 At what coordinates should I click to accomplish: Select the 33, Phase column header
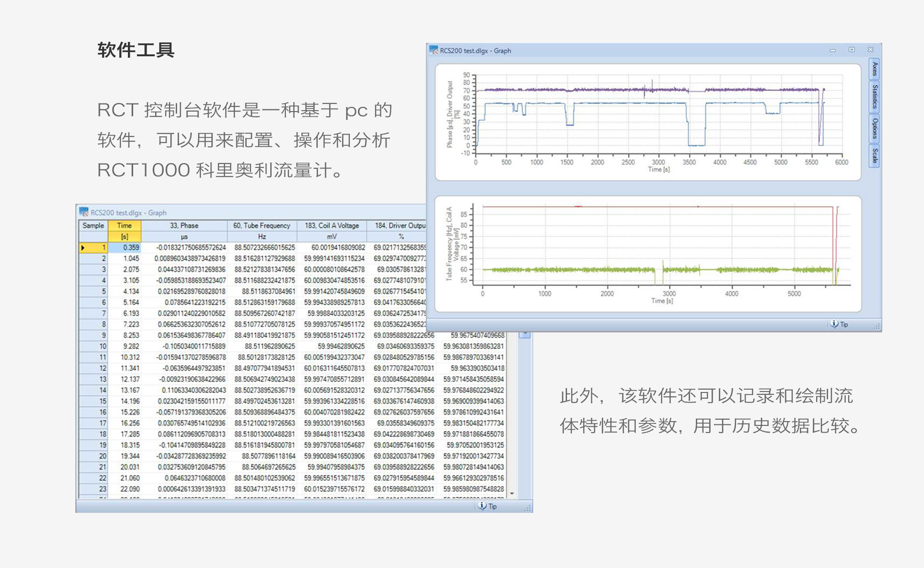184,226
